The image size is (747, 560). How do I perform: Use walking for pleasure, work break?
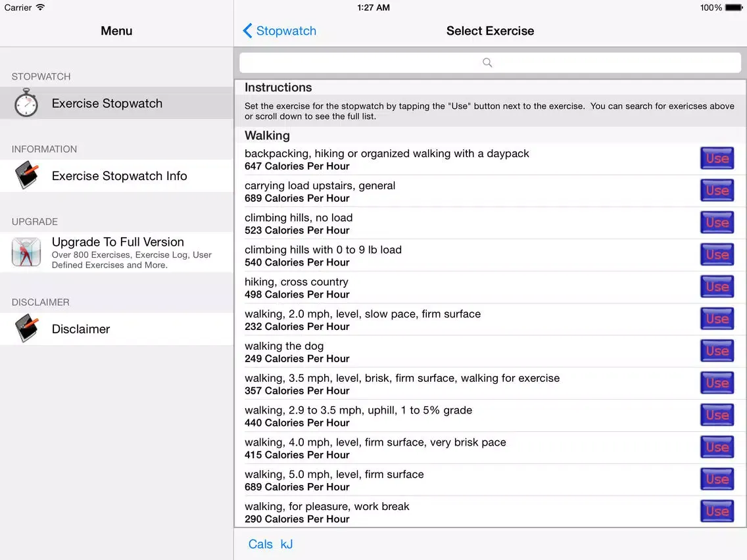(x=717, y=511)
